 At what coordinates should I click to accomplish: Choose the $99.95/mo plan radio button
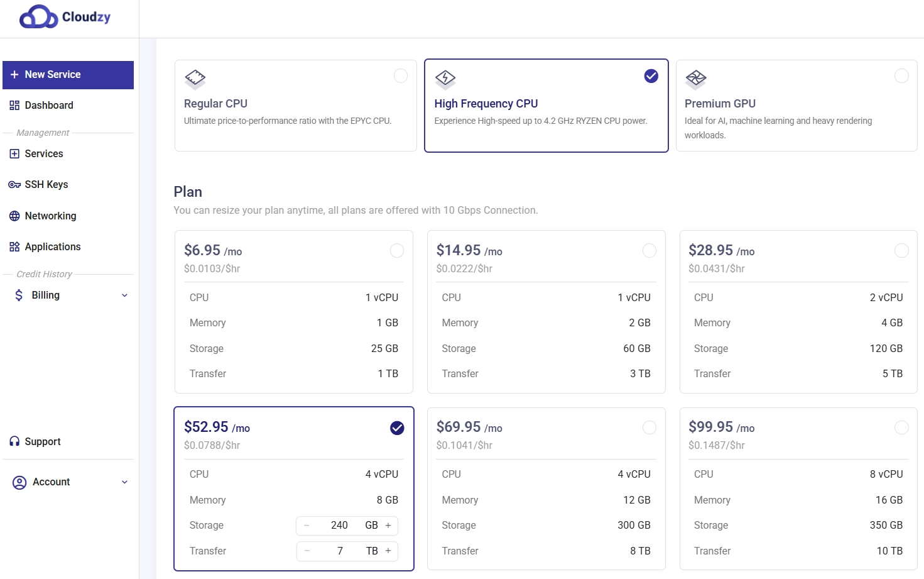[901, 427]
